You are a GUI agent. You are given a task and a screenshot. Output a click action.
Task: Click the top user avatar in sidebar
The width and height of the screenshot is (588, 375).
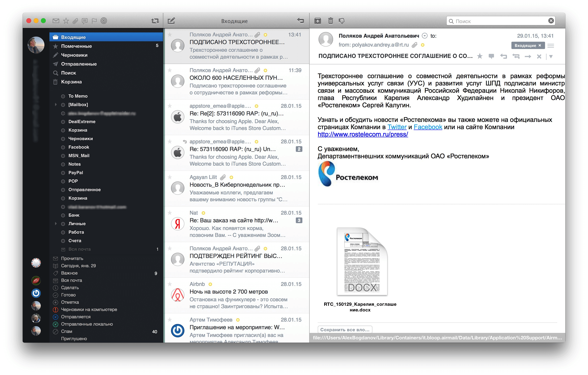tap(36, 45)
